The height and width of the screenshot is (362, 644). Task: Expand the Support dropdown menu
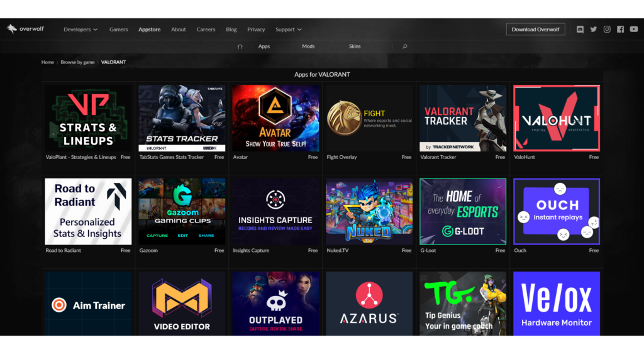click(x=288, y=30)
